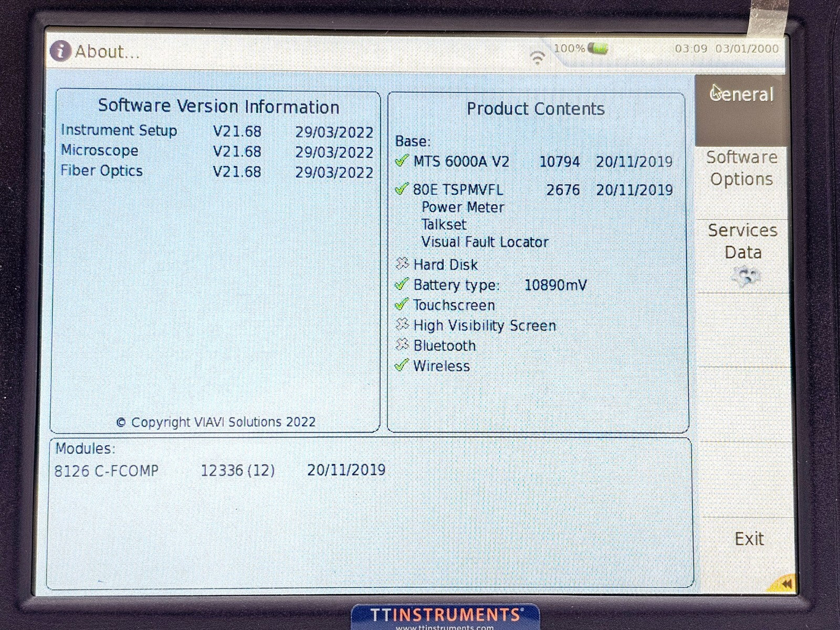
Task: Click the yellow back arrow corner icon
Action: click(785, 584)
